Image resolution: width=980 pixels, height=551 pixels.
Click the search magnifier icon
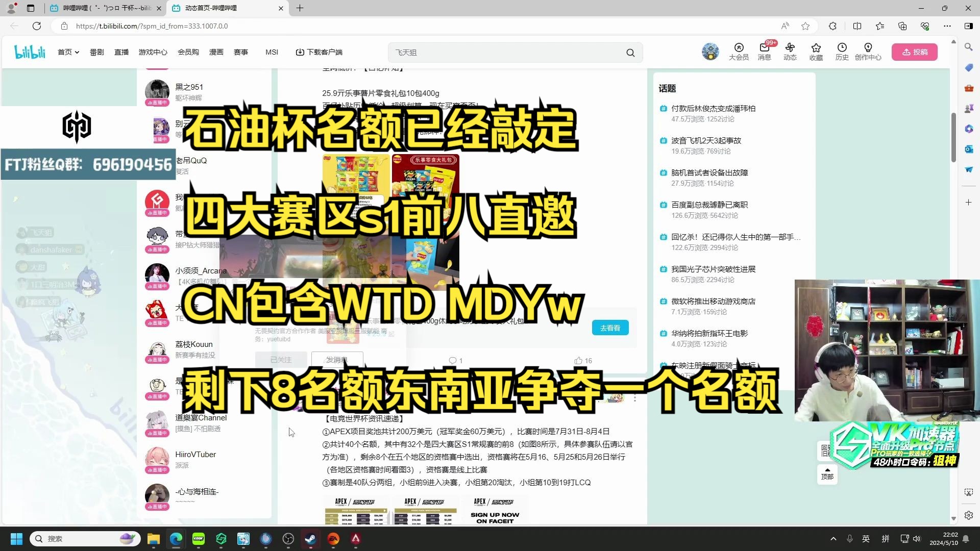click(x=630, y=53)
